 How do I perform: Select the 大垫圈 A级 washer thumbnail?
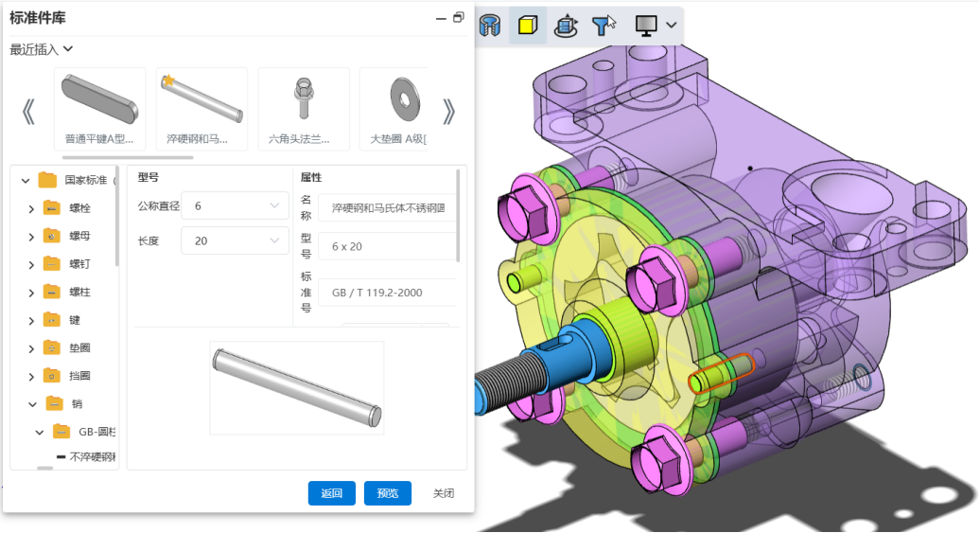coord(394,109)
